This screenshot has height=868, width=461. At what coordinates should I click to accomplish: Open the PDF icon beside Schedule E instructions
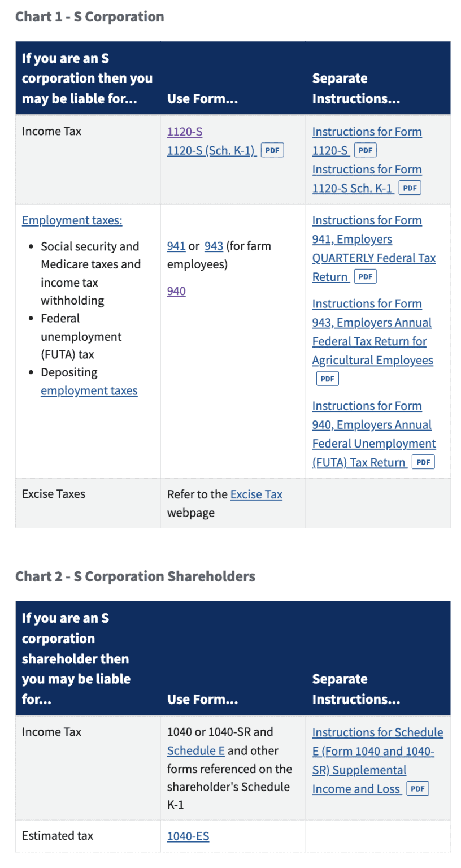[x=417, y=788]
